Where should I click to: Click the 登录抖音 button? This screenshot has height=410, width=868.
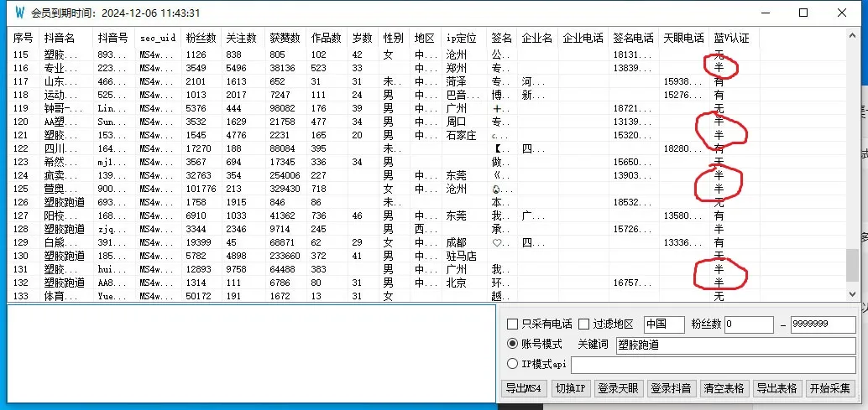(671, 388)
